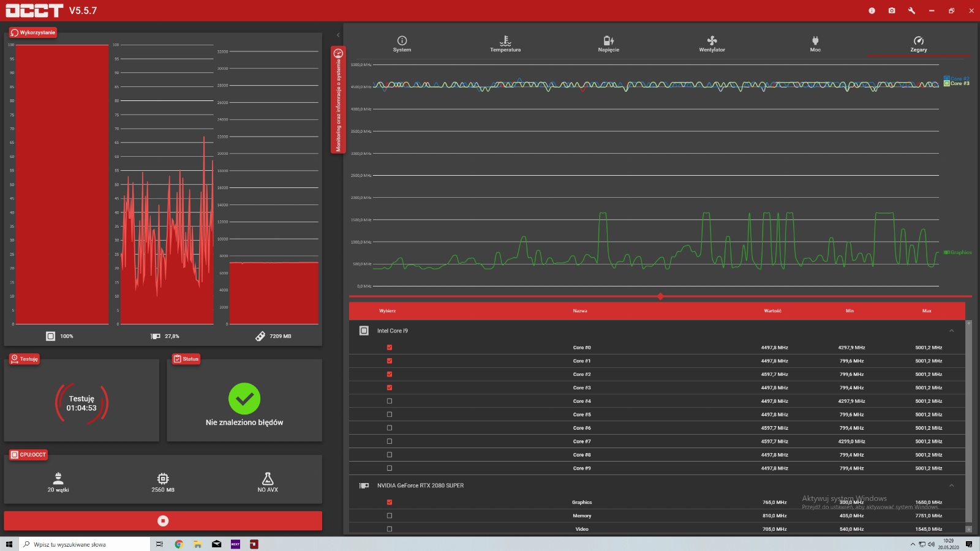Enable Core #7 checkbox
Image resolution: width=980 pixels, height=551 pixels.
pyautogui.click(x=390, y=441)
